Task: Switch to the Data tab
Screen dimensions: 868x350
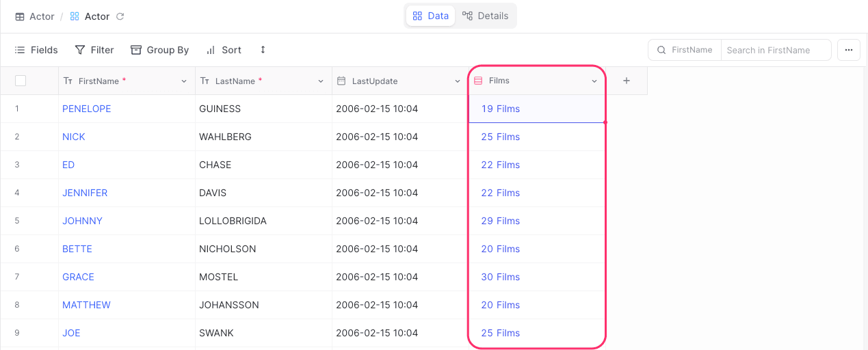Action: click(430, 16)
